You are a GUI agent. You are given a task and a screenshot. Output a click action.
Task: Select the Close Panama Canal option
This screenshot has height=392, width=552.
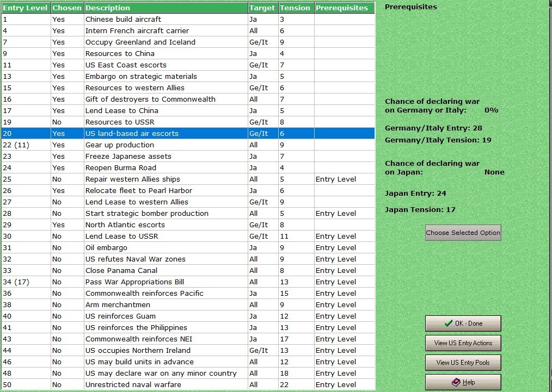point(188,271)
